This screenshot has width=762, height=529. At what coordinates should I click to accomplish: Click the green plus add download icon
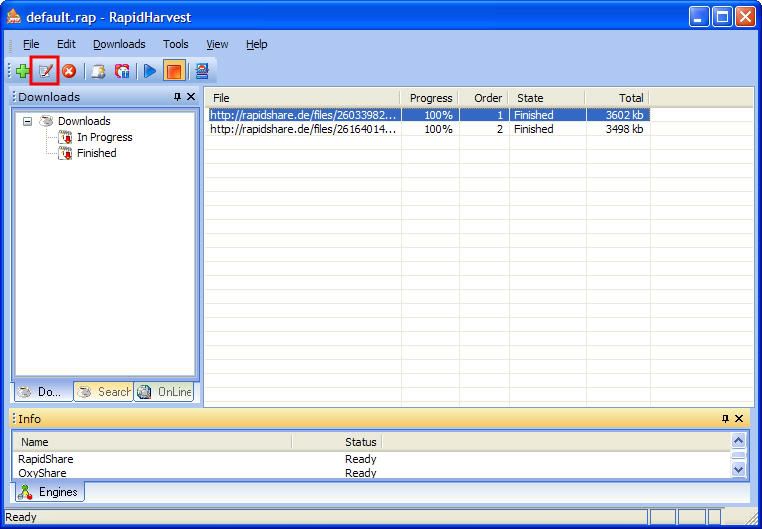point(22,71)
